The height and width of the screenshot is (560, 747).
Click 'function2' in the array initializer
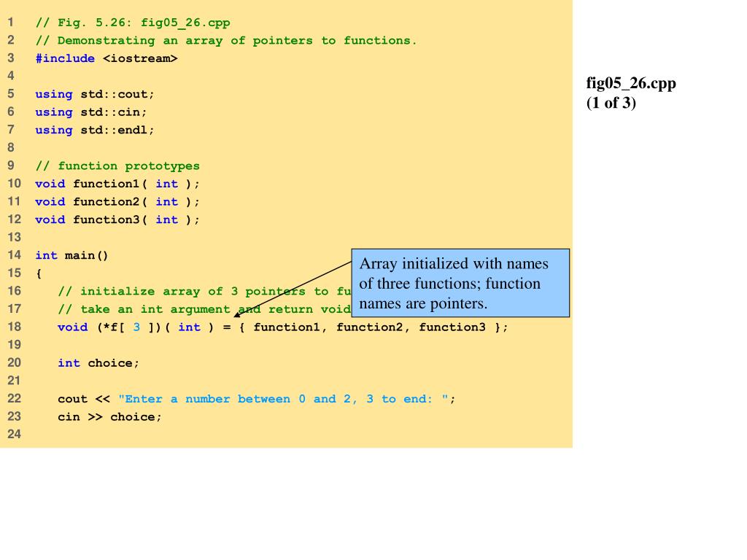tap(370, 327)
